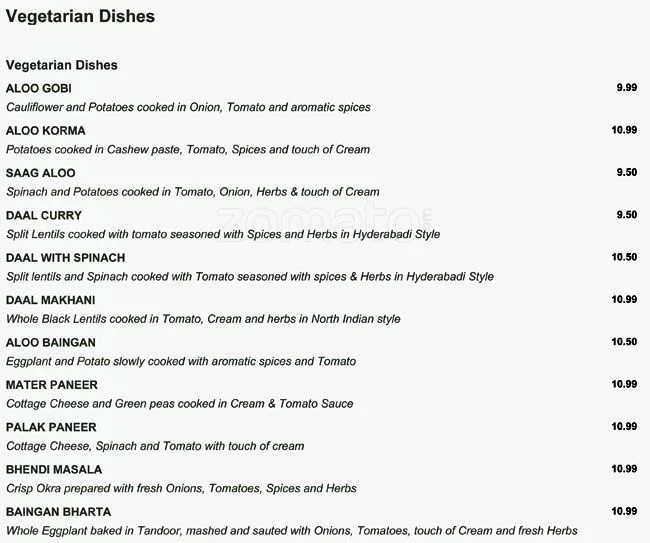The width and height of the screenshot is (650, 543).
Task: Click the MATER PANEER dish title
Action: [50, 384]
